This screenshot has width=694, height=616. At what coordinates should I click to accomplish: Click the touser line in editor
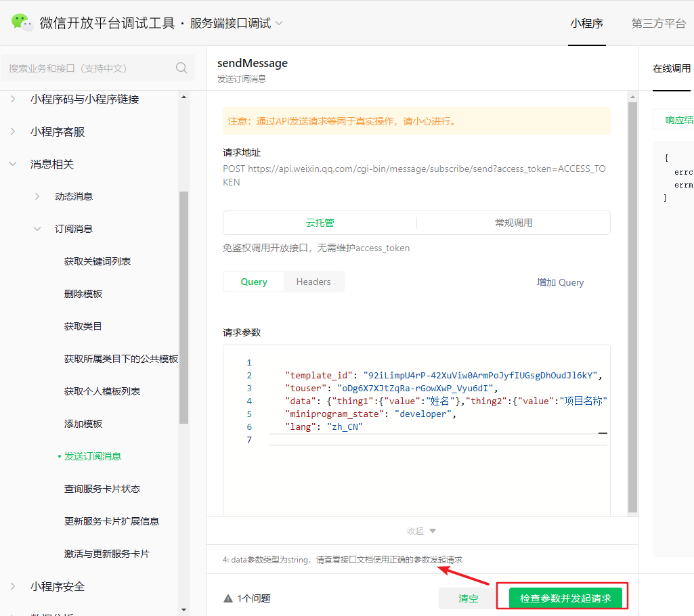pos(392,388)
